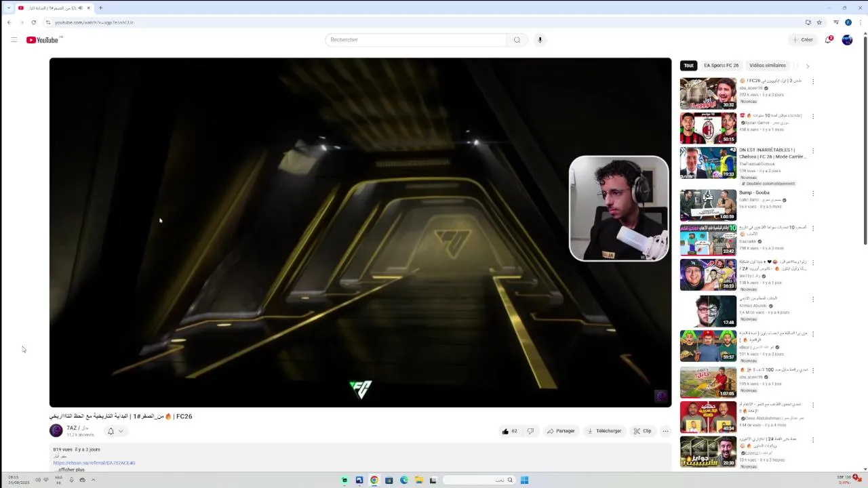Viewport: 868px width, 488px height.
Task: Open the 1:07:05 video thumbnail
Action: point(708,382)
